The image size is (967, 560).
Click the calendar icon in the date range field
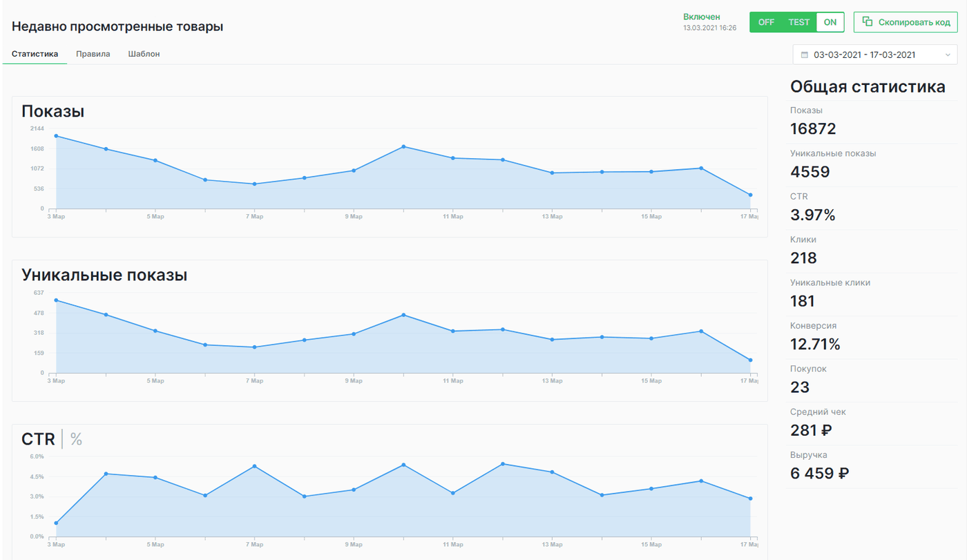pyautogui.click(x=804, y=55)
